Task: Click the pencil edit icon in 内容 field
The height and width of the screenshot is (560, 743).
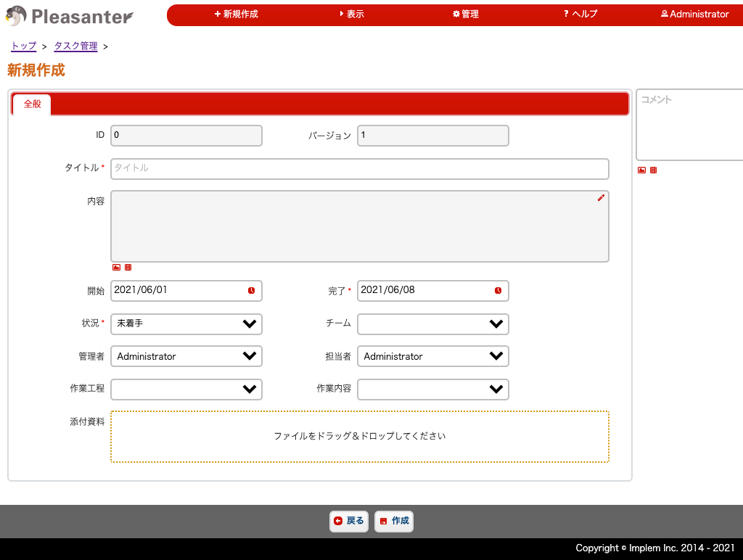Action: 601,197
